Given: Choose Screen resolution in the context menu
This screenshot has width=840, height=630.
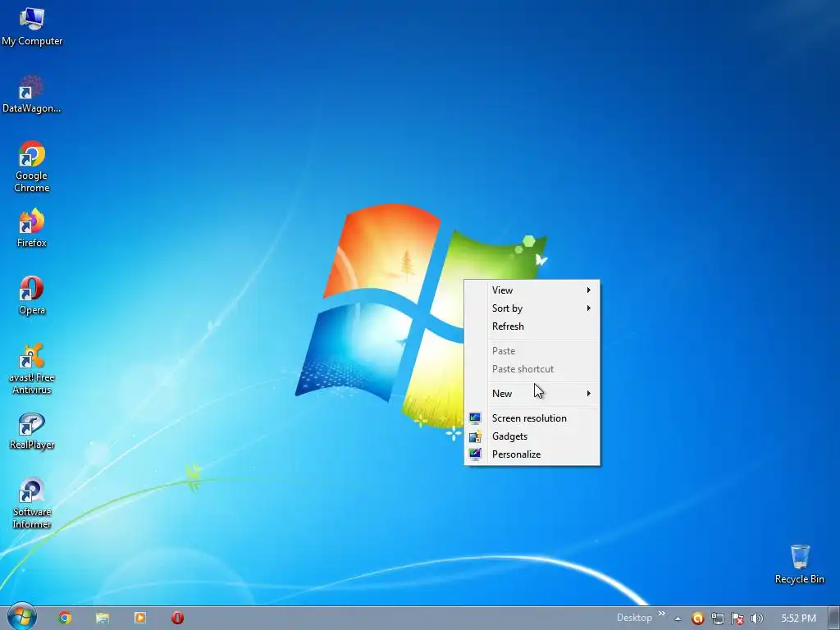Looking at the screenshot, I should coord(532,418).
